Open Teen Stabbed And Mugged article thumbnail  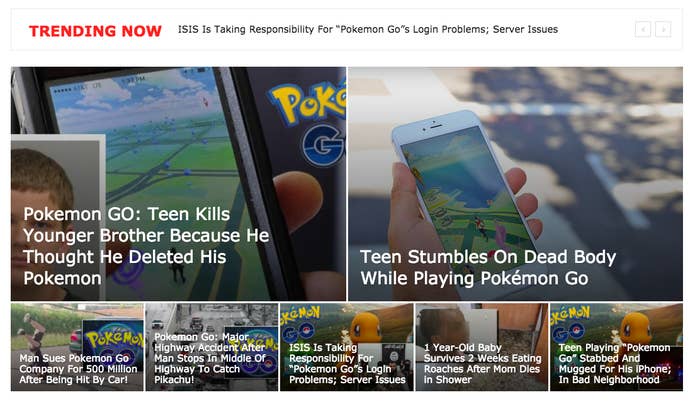pyautogui.click(x=617, y=347)
